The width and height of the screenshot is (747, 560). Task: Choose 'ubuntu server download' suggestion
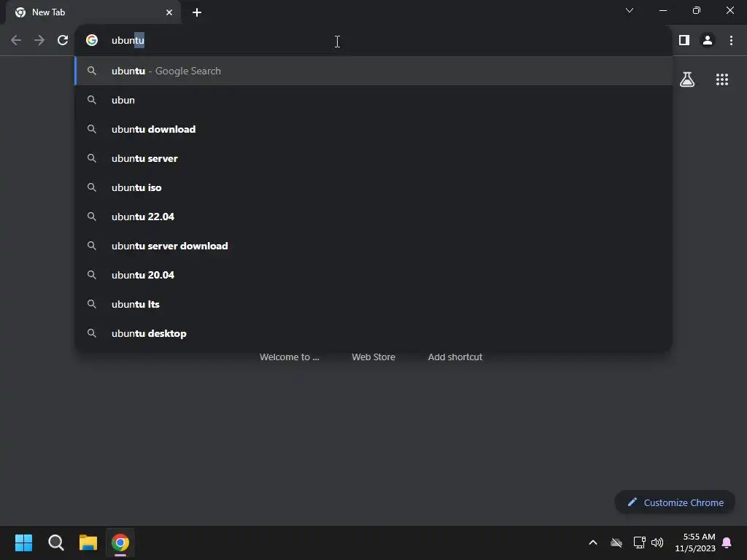[374, 246]
